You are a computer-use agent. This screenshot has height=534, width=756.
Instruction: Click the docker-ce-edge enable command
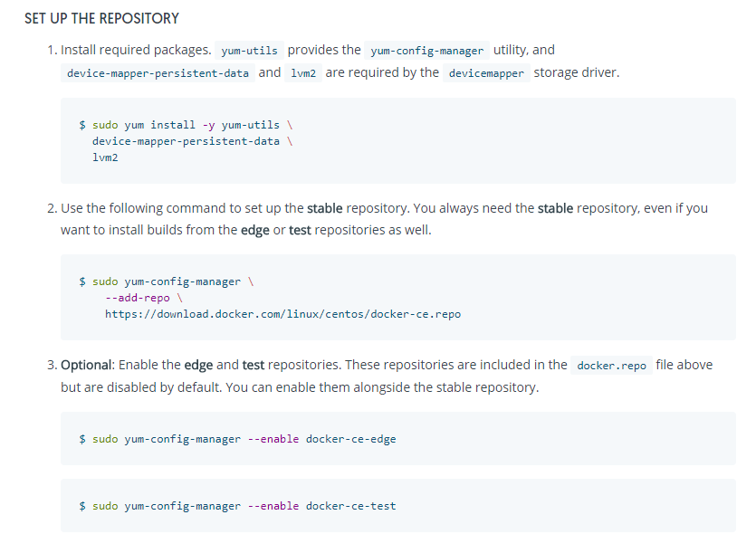(x=238, y=439)
